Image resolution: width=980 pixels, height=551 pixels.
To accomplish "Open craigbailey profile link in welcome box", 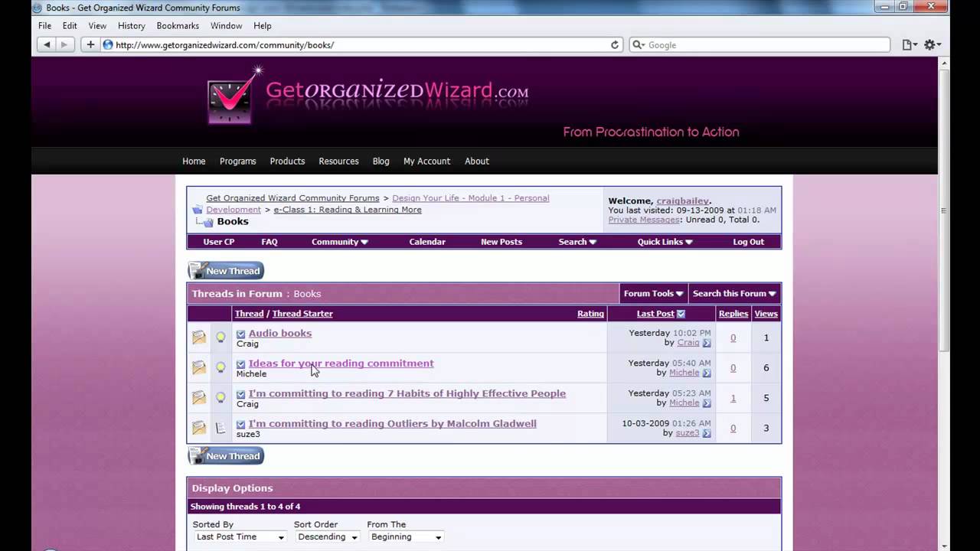I will [682, 201].
